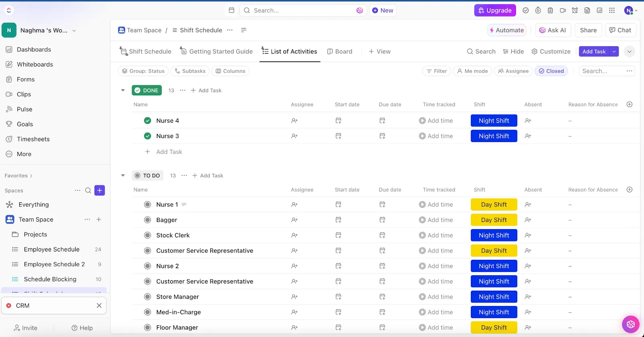Open the Add Task dropdown arrow
644x337 pixels.
pyautogui.click(x=614, y=51)
